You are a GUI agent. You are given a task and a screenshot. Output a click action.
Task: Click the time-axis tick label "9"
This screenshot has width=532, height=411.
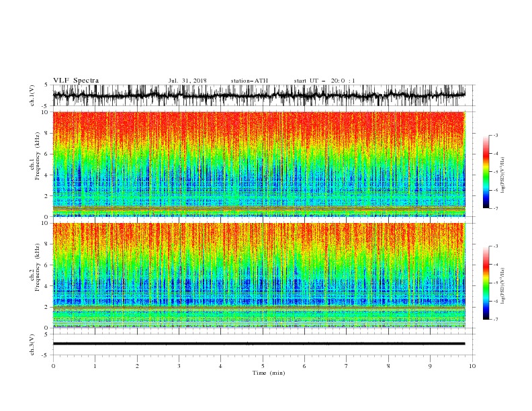point(430,366)
